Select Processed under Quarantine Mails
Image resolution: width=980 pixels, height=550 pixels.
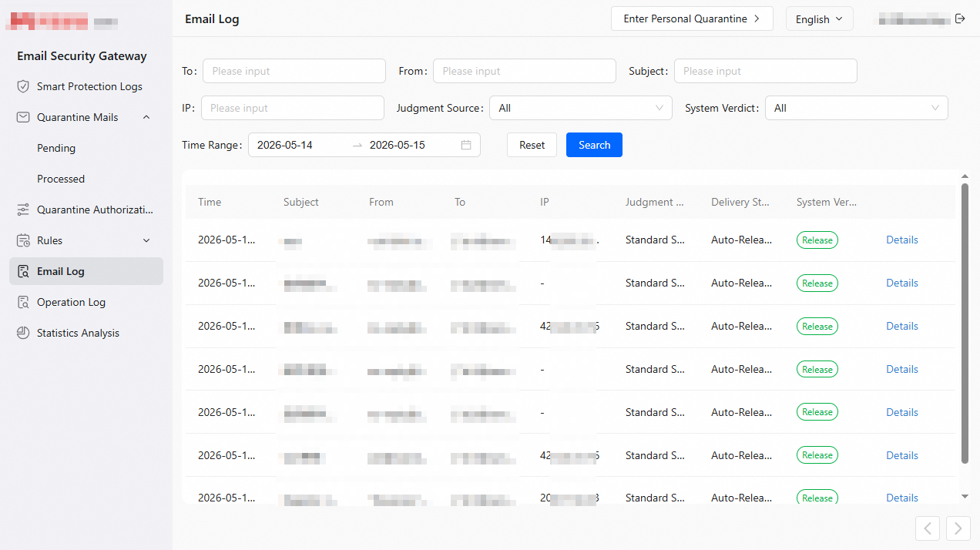[x=61, y=179]
